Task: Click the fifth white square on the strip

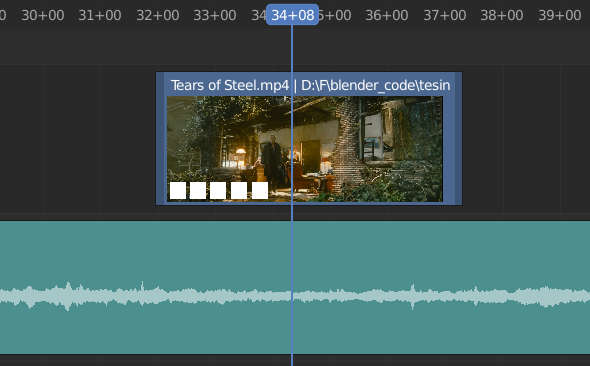Action: click(260, 190)
